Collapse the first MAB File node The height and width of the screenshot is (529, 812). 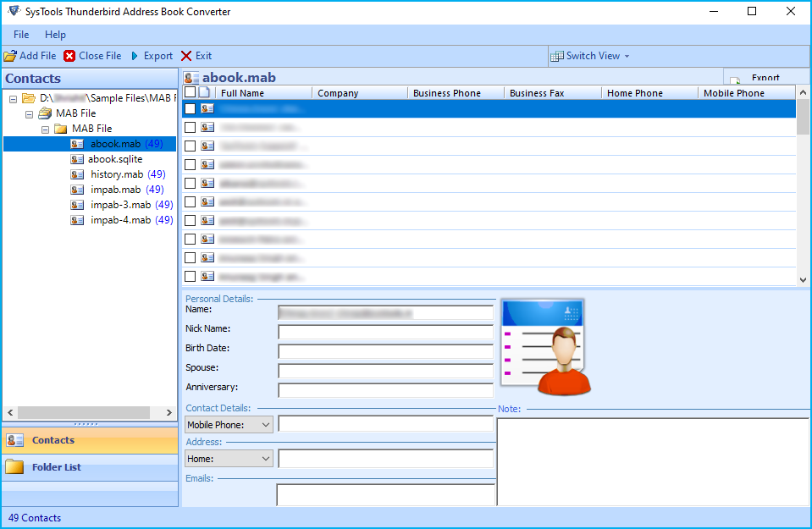tap(30, 114)
